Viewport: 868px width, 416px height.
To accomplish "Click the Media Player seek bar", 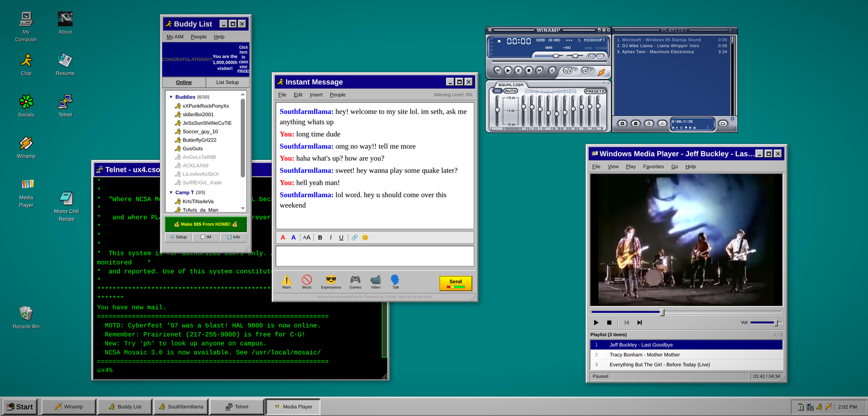I will coord(686,312).
